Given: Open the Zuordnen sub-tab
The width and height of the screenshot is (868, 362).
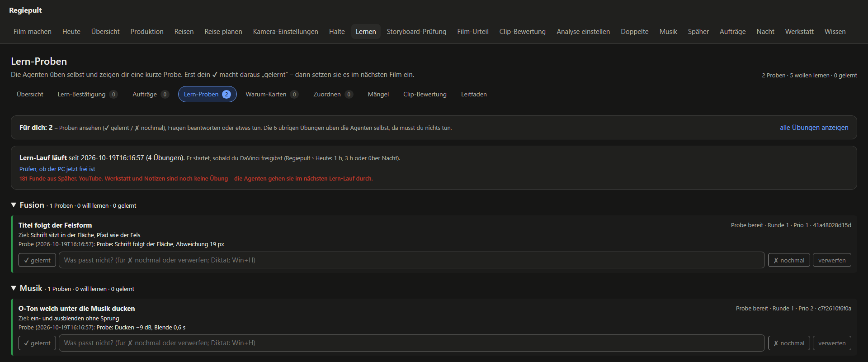Looking at the screenshot, I should click(x=333, y=94).
